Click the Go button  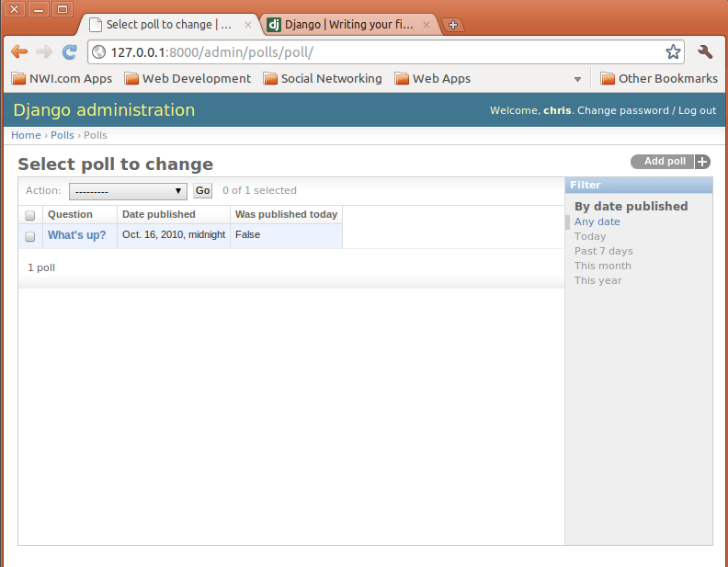[202, 191]
